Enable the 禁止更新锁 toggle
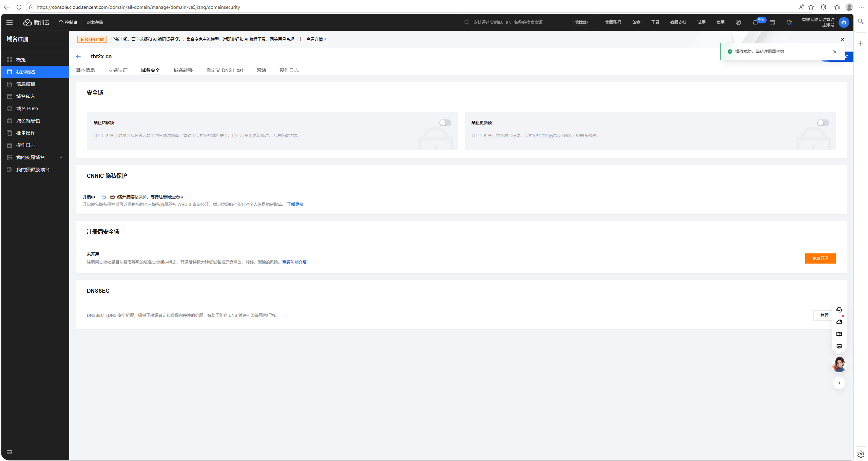 point(823,123)
